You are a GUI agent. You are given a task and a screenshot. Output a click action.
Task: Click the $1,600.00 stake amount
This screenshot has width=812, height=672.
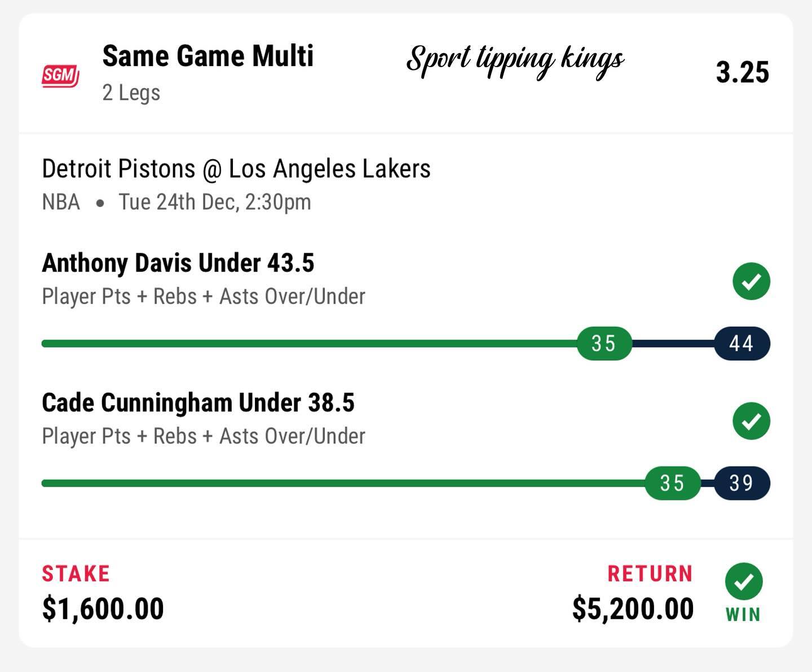click(103, 609)
